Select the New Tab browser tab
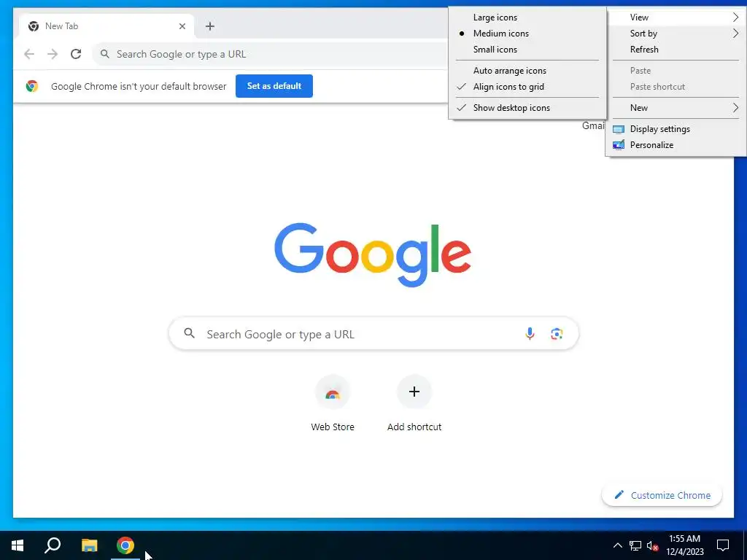Screen dimensions: 747x560 click(107, 26)
